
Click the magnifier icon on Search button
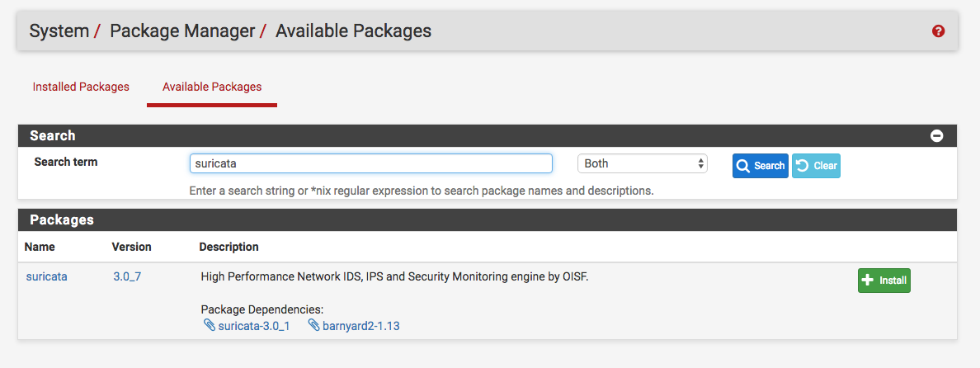(x=742, y=166)
